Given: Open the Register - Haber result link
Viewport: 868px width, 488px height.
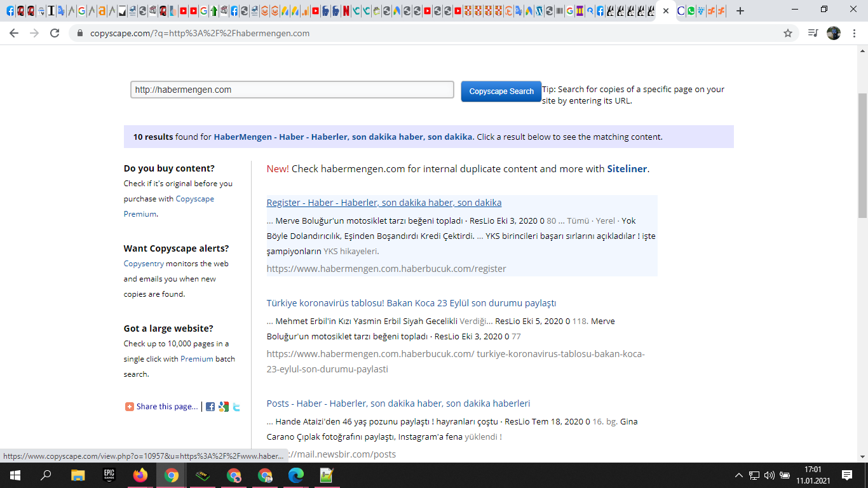Looking at the screenshot, I should 384,203.
